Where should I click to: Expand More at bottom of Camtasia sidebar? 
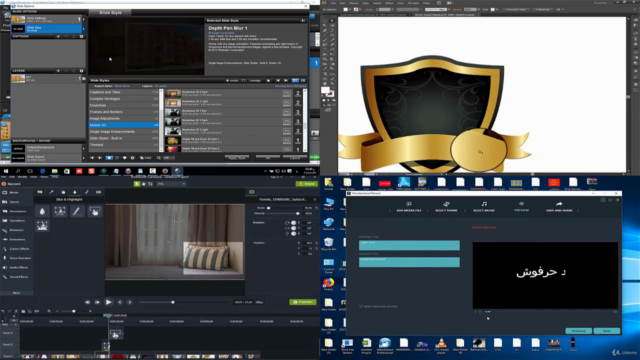(x=16, y=293)
